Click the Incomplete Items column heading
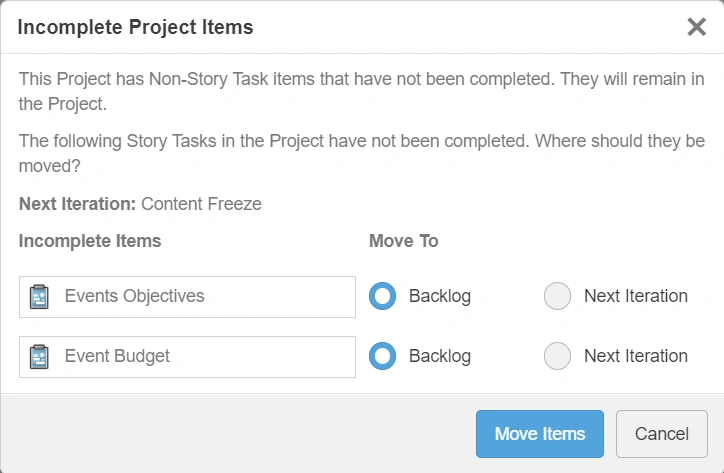Viewport: 724px width, 473px height. point(90,241)
